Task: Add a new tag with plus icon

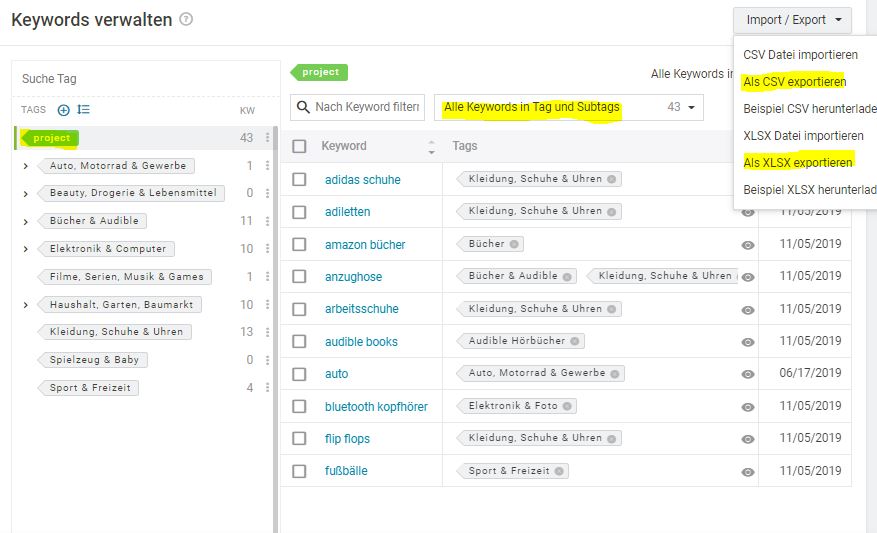Action: tap(64, 110)
